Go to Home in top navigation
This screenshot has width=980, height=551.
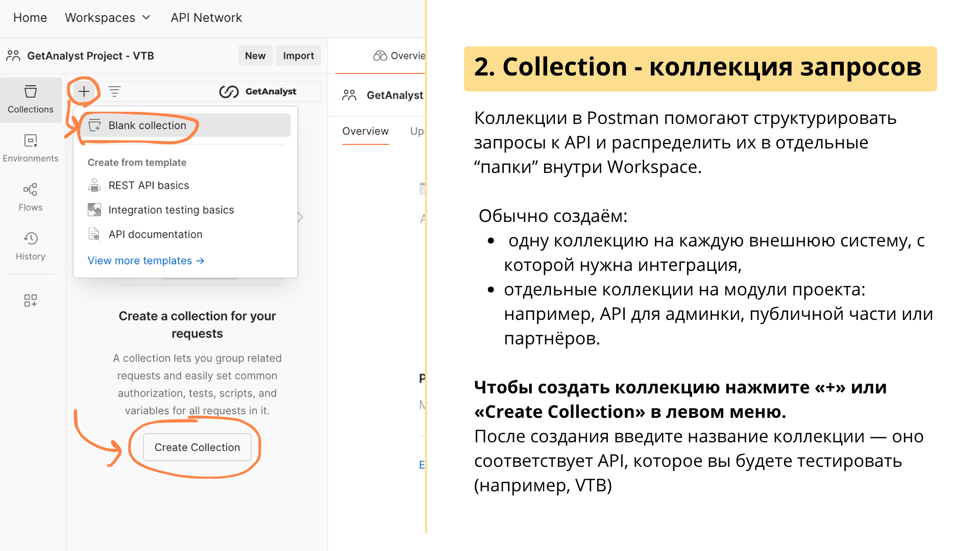30,17
